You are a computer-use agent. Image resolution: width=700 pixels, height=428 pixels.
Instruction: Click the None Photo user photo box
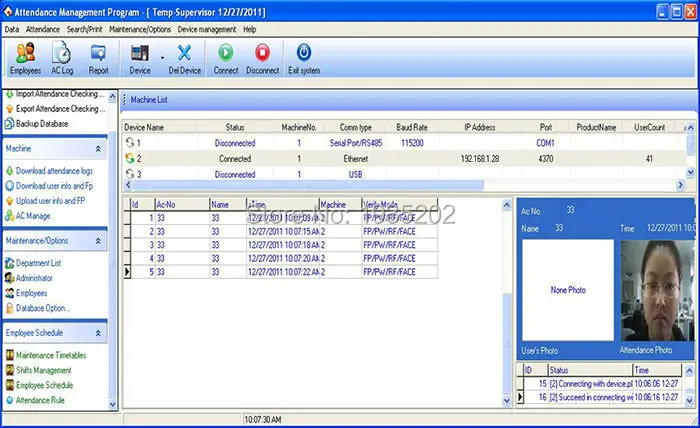(568, 291)
